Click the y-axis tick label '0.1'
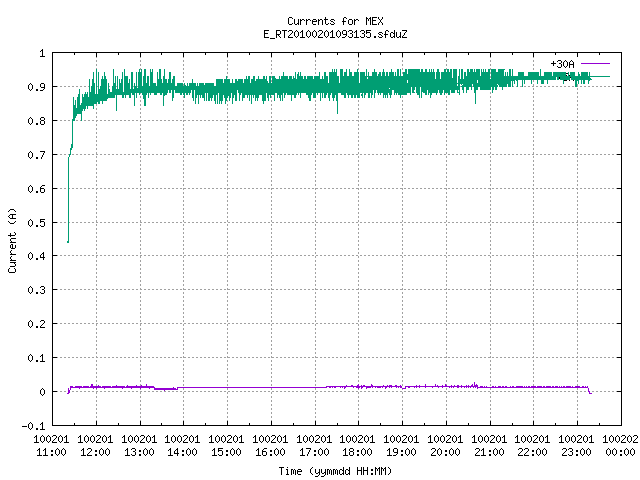Screen dimensions: 640x480 36,358
